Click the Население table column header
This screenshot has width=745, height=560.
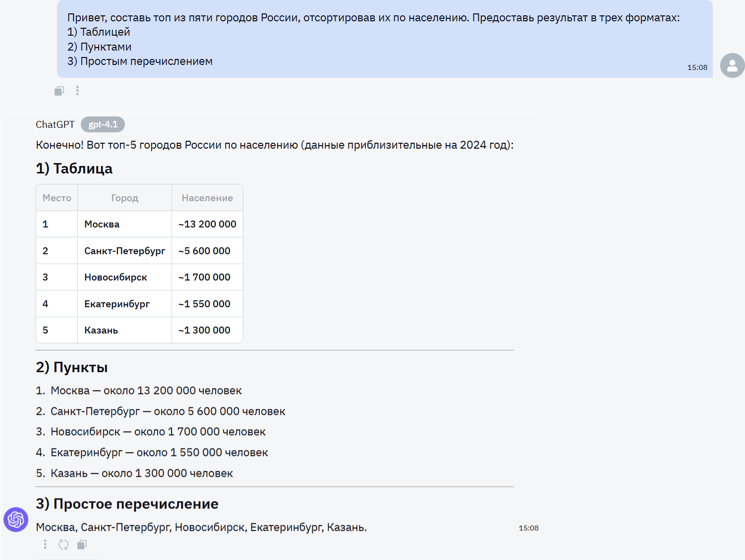pyautogui.click(x=207, y=198)
